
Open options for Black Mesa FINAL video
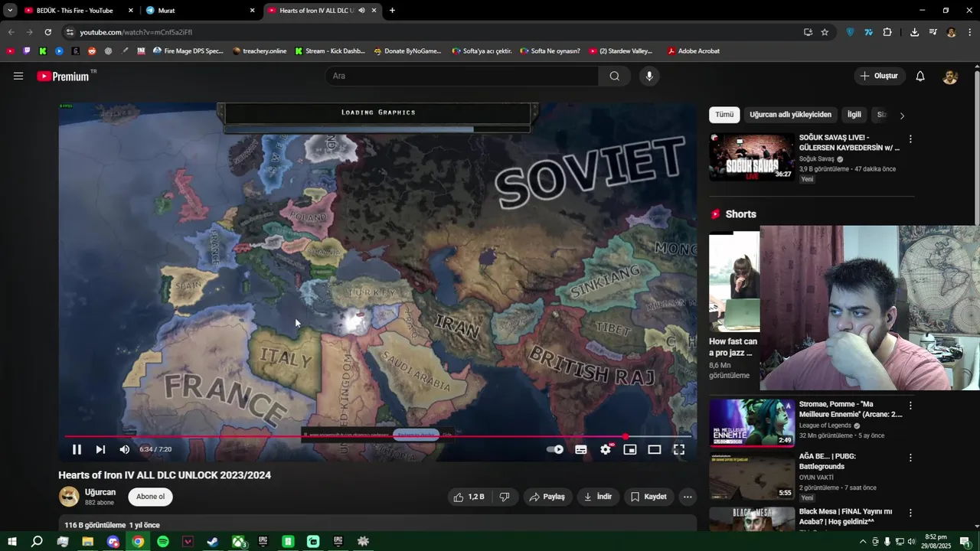click(x=910, y=513)
